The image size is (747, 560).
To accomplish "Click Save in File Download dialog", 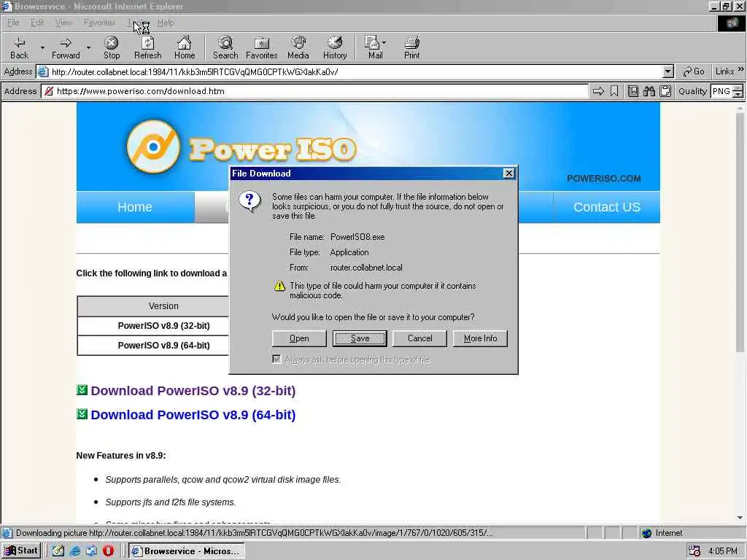I will (x=360, y=338).
